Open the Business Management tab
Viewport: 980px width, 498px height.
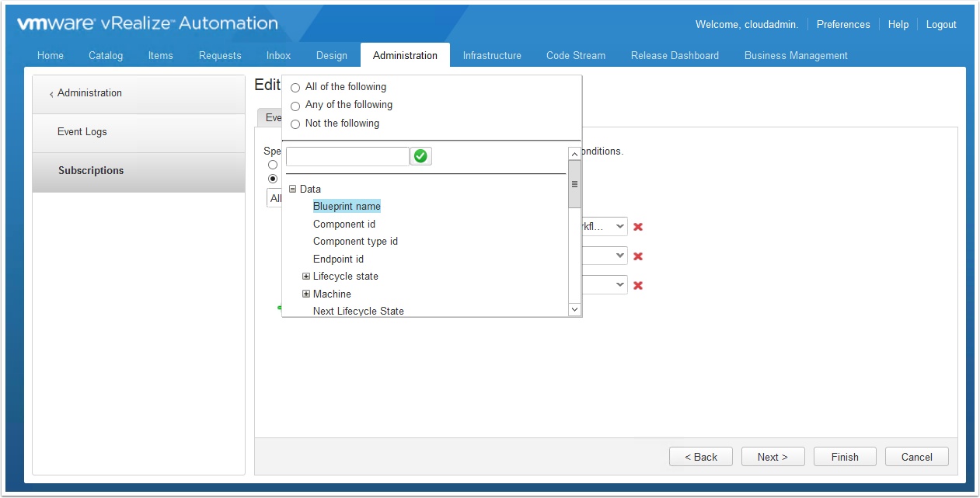point(796,55)
